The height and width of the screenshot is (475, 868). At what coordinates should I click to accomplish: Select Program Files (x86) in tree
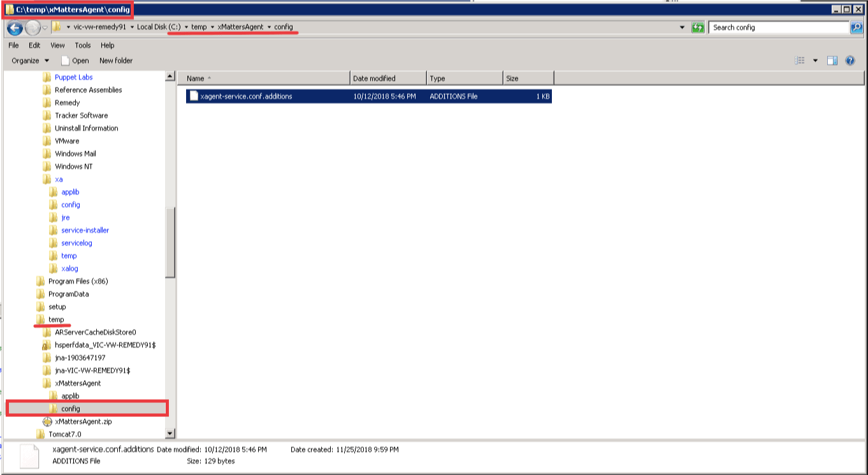tap(78, 281)
